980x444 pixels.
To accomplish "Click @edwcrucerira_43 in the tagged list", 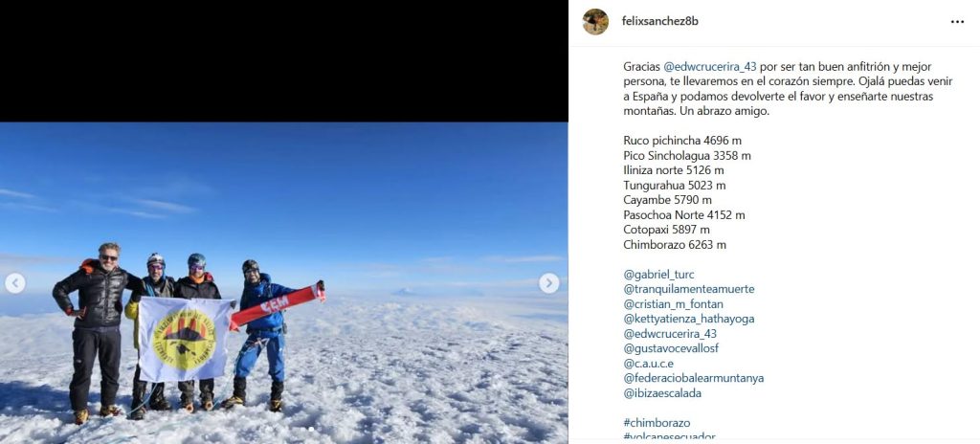I will coord(669,334).
